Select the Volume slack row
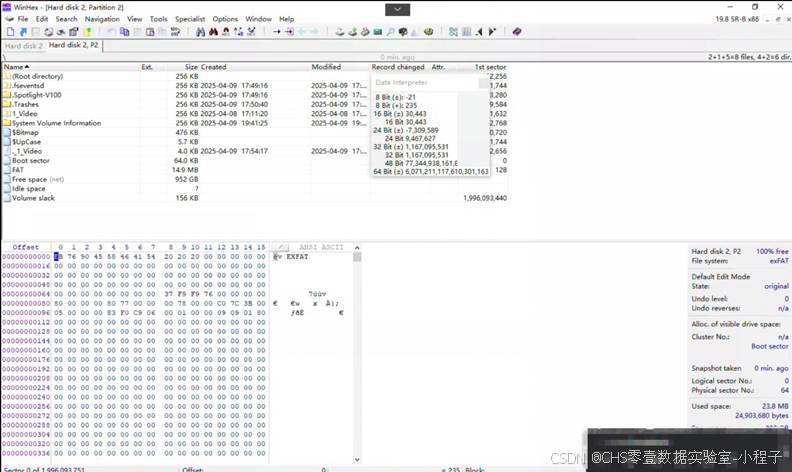792x472 pixels. point(255,198)
